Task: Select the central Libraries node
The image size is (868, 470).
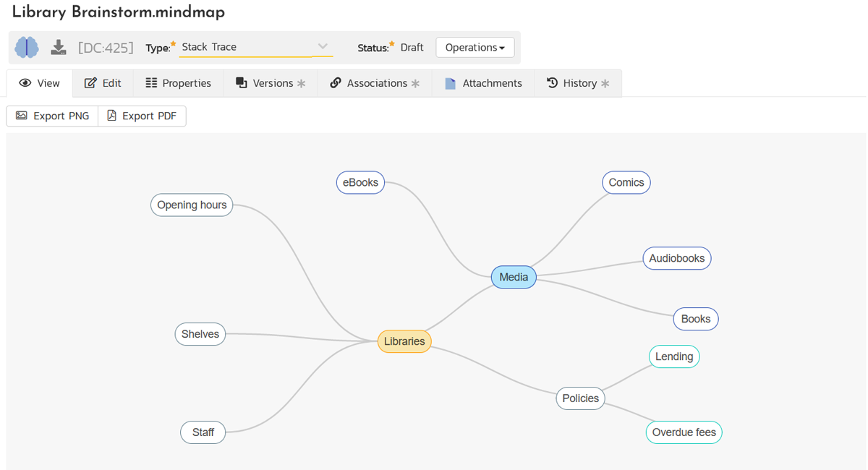Action: point(404,341)
